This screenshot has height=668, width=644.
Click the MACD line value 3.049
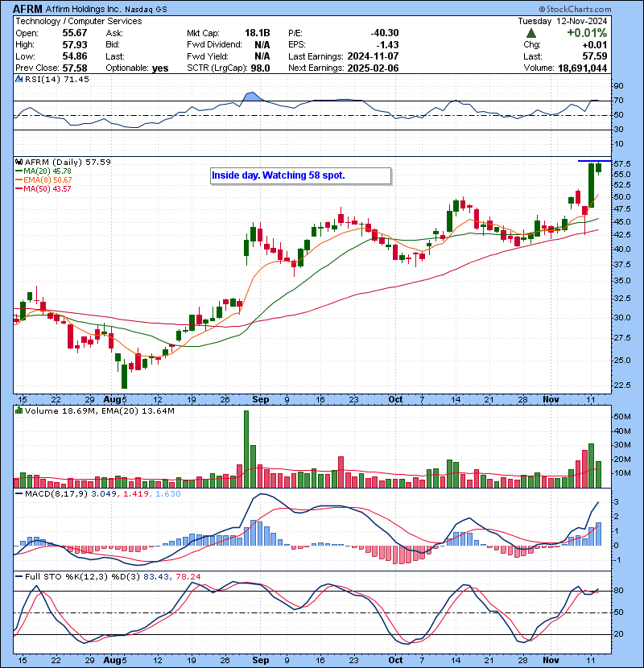pyautogui.click(x=104, y=494)
